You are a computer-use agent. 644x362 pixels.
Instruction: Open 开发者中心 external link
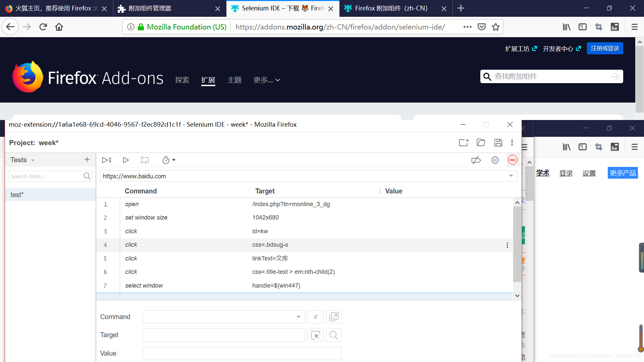[562, 49]
